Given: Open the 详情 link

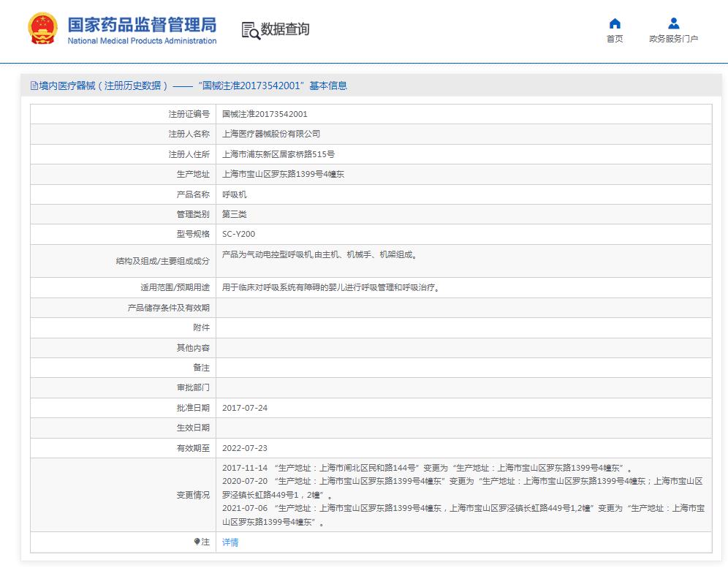Looking at the screenshot, I should [230, 542].
